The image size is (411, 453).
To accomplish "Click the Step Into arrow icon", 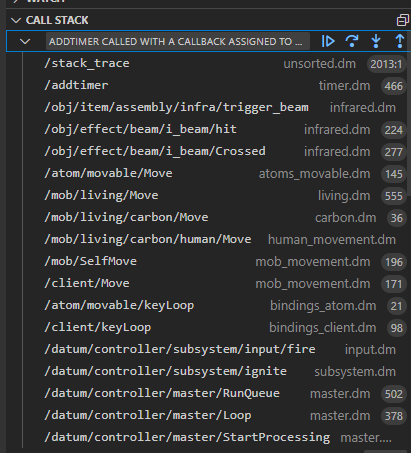I will [376, 41].
